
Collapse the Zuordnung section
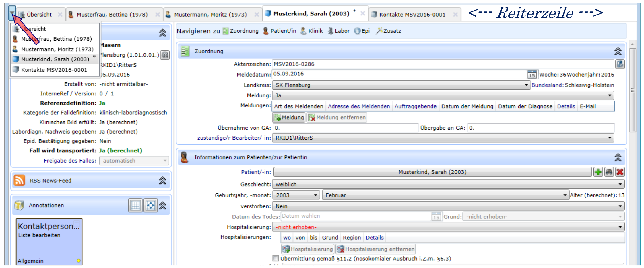[618, 51]
